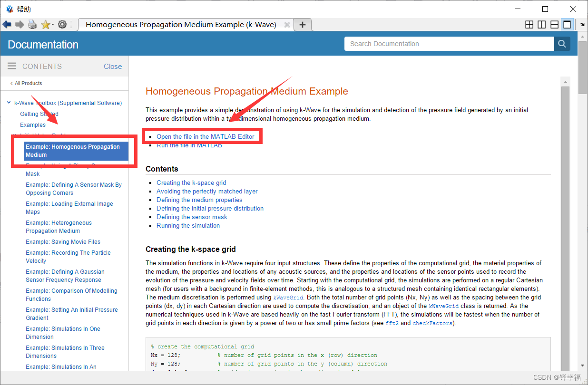The width and height of the screenshot is (588, 385).
Task: Jump to Running the simulation
Action: 188,225
